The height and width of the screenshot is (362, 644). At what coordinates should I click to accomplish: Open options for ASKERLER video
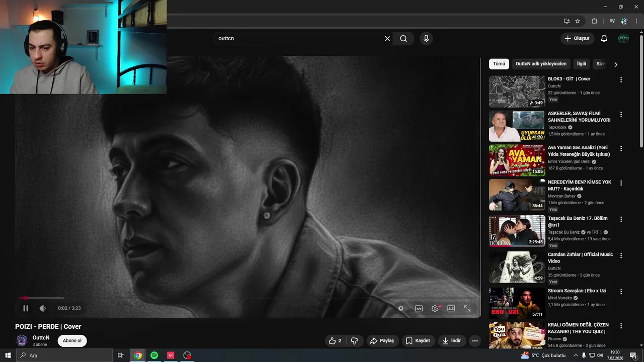click(x=621, y=115)
